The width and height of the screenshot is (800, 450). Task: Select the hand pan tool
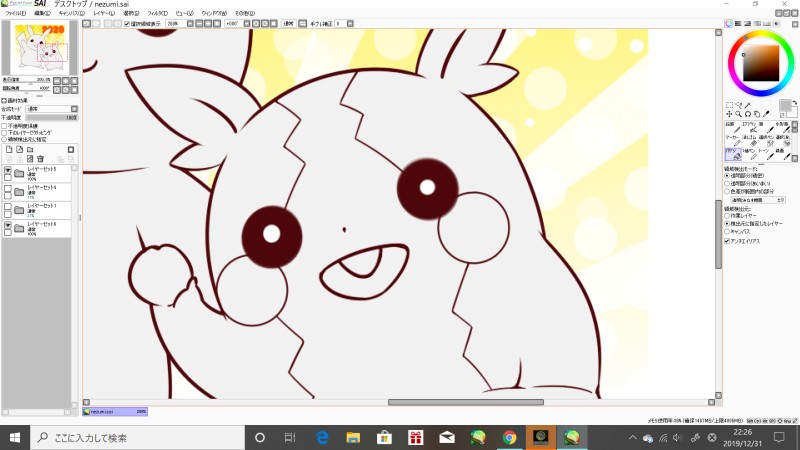pos(757,114)
